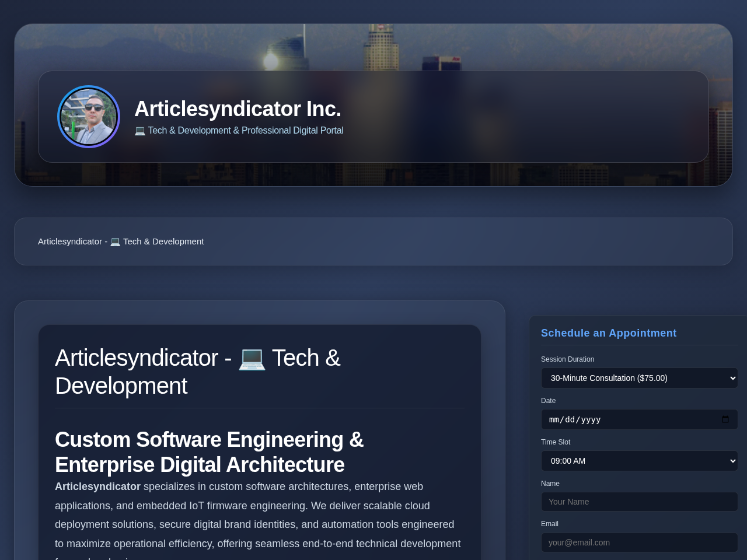Click the Articlesyndicator Inc. header title
Image resolution: width=747 pixels, height=560 pixels.
pyautogui.click(x=238, y=109)
